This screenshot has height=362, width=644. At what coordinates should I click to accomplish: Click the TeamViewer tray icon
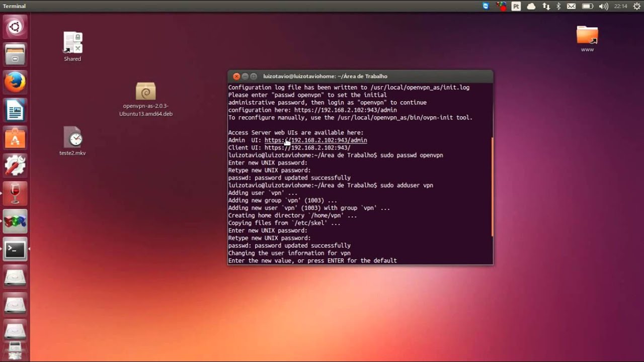point(486,6)
